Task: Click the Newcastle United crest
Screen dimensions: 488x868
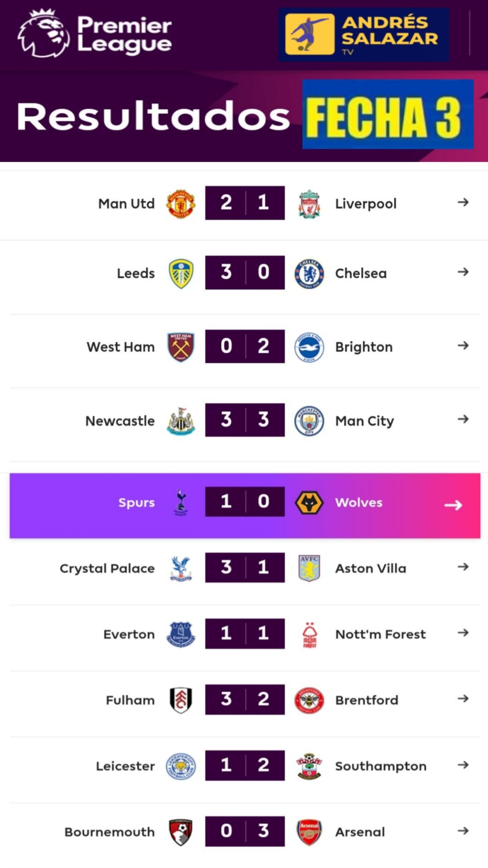Action: click(181, 421)
